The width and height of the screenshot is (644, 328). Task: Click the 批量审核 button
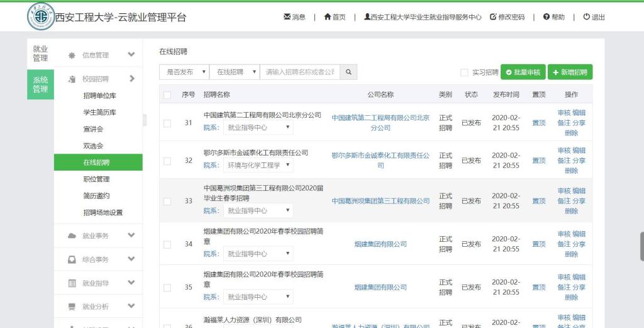click(x=523, y=72)
